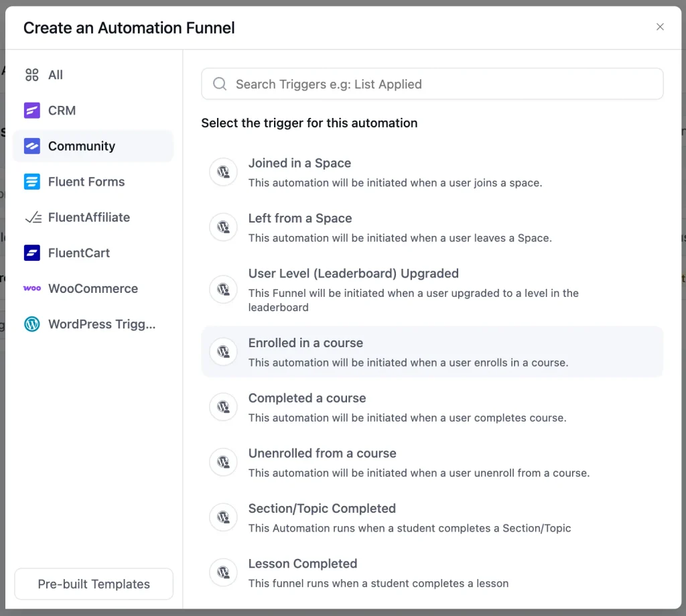Click text 'initiated when a user completes course'
Viewport: 686px width, 616px height.
tap(466, 418)
